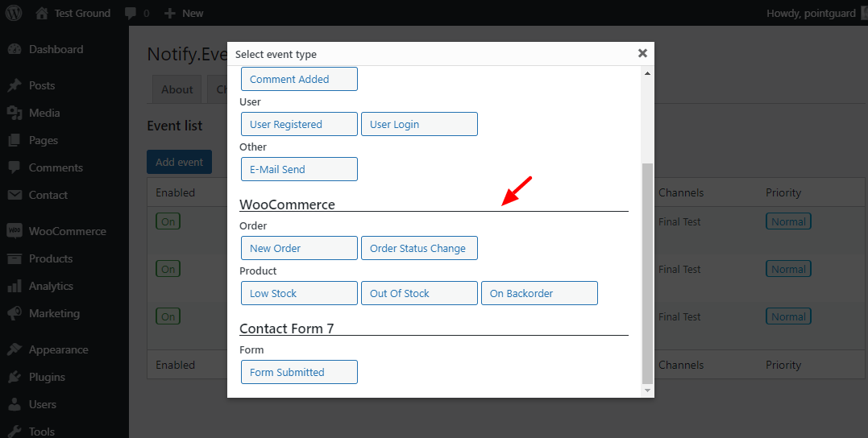Viewport: 868px width, 438px height.
Task: Toggle the second On switch in event list
Action: [168, 270]
